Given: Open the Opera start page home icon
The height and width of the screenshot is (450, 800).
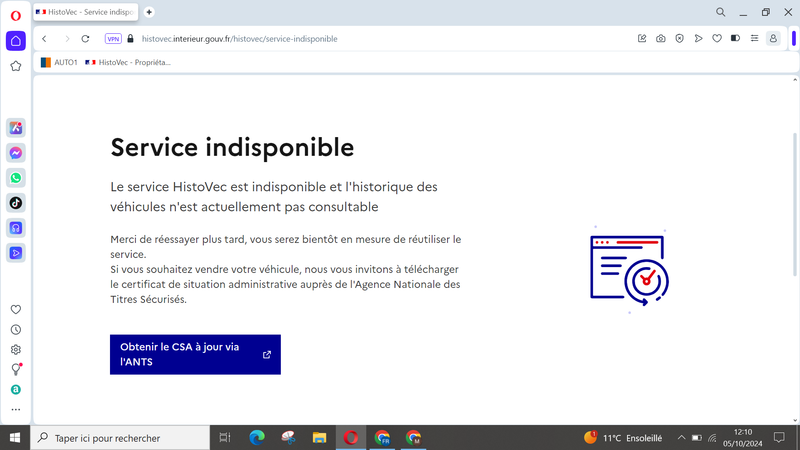Looking at the screenshot, I should point(16,41).
